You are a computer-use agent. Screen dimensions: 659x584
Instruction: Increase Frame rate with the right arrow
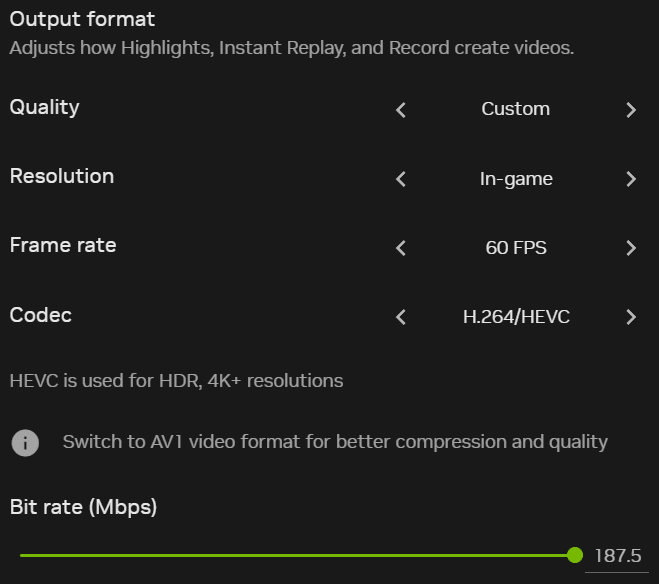631,248
